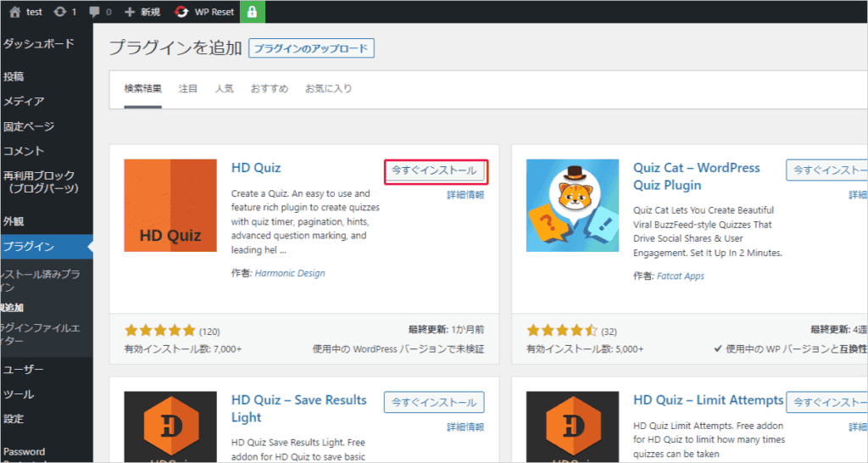The image size is (868, 463).
Task: Click 有効インストール数: 7,000+ text
Action: tap(183, 349)
